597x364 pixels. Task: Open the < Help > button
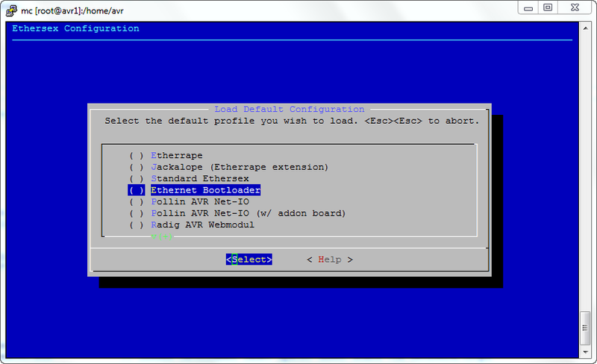pyautogui.click(x=329, y=260)
